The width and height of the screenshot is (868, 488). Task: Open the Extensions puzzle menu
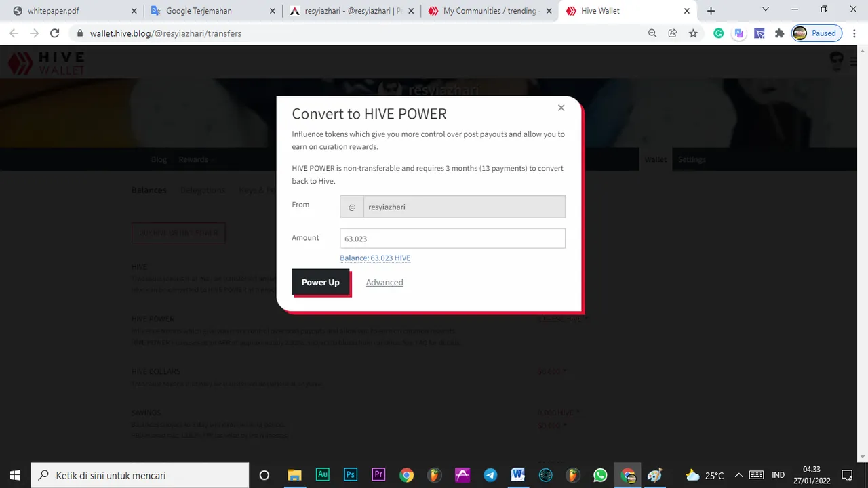point(780,33)
